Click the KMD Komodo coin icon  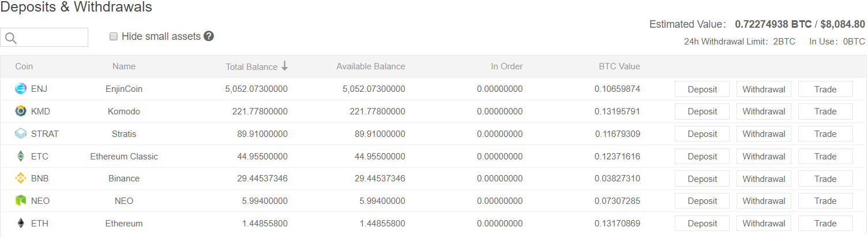tap(21, 111)
